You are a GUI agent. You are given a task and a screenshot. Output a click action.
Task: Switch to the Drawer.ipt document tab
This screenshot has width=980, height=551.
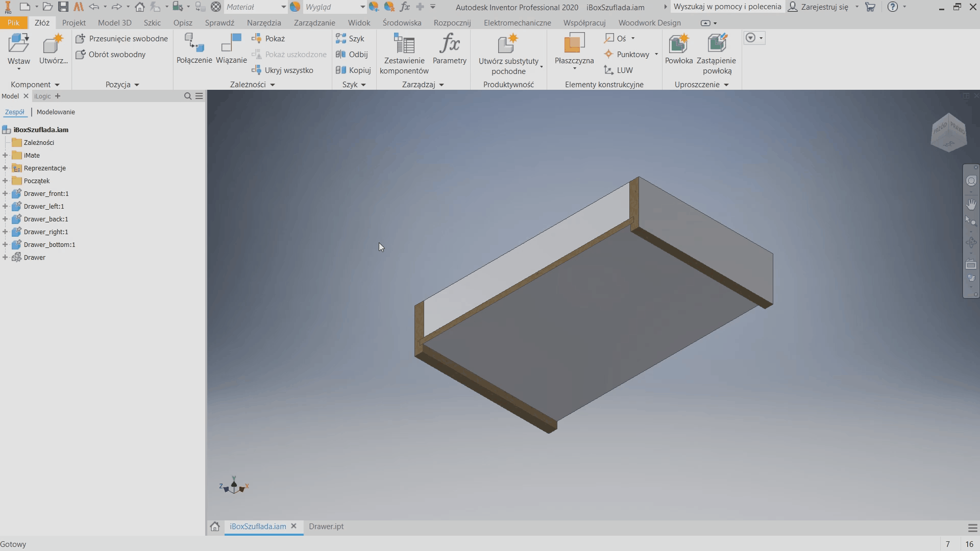coord(326,527)
